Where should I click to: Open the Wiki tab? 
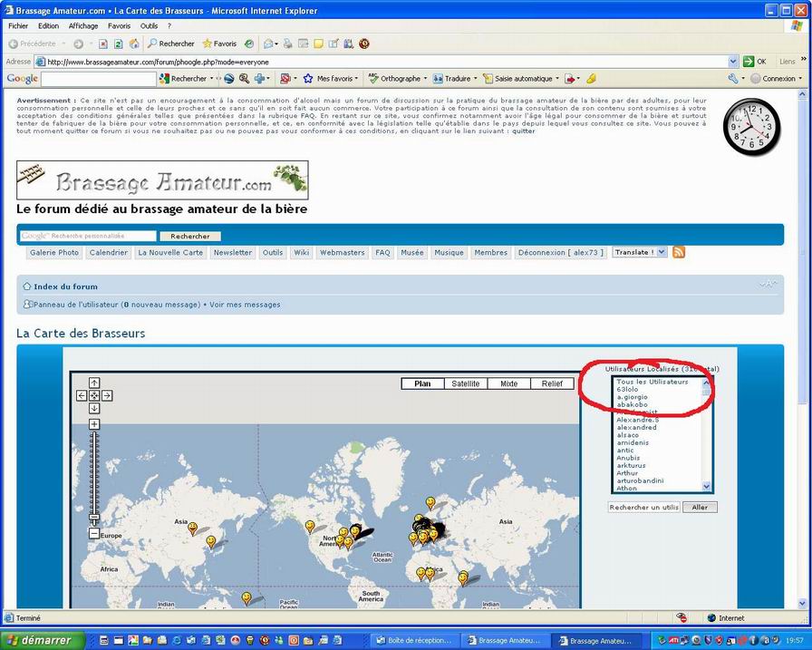pos(302,253)
